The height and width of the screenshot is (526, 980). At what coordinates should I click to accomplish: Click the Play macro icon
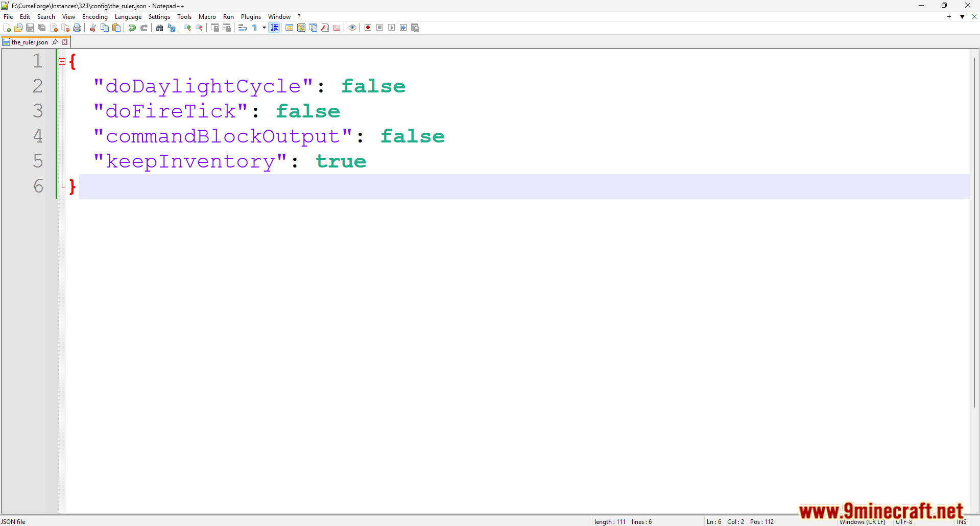point(391,28)
